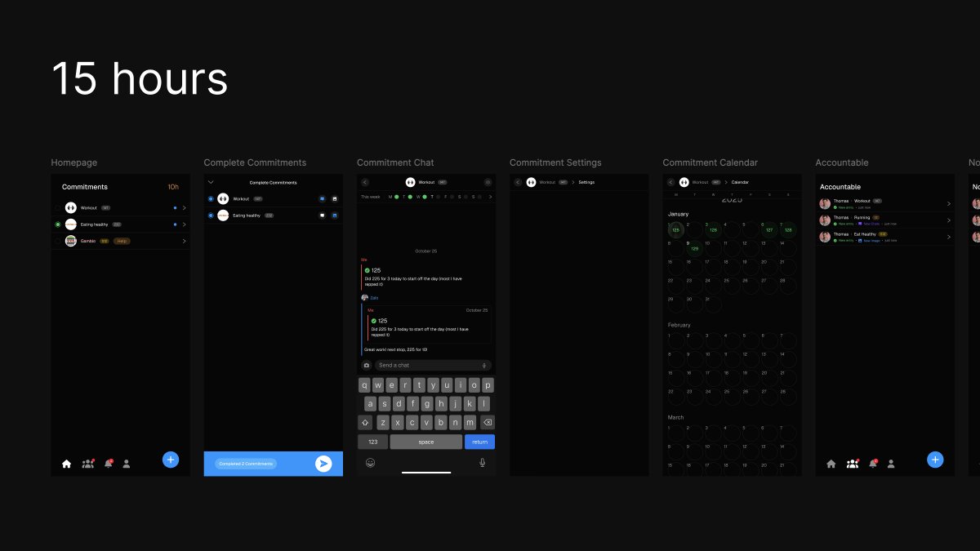Uncheck the green Eating healthy radio on Homepage
The width and height of the screenshot is (980, 551).
pos(58,224)
